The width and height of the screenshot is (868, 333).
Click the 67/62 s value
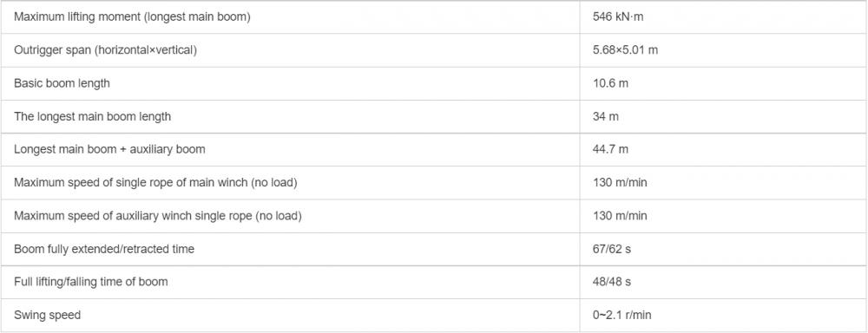click(x=611, y=249)
